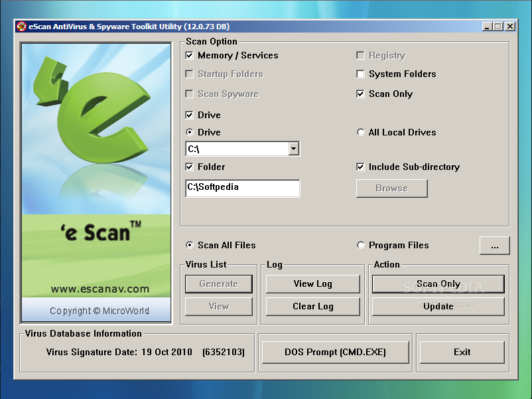
Task: Click the www.escanav.com website text
Action: tap(100, 289)
